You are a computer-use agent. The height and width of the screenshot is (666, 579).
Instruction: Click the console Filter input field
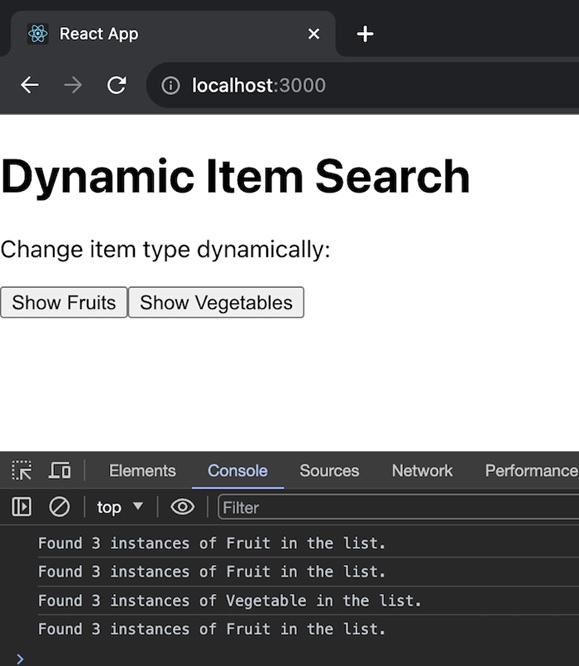tap(398, 507)
